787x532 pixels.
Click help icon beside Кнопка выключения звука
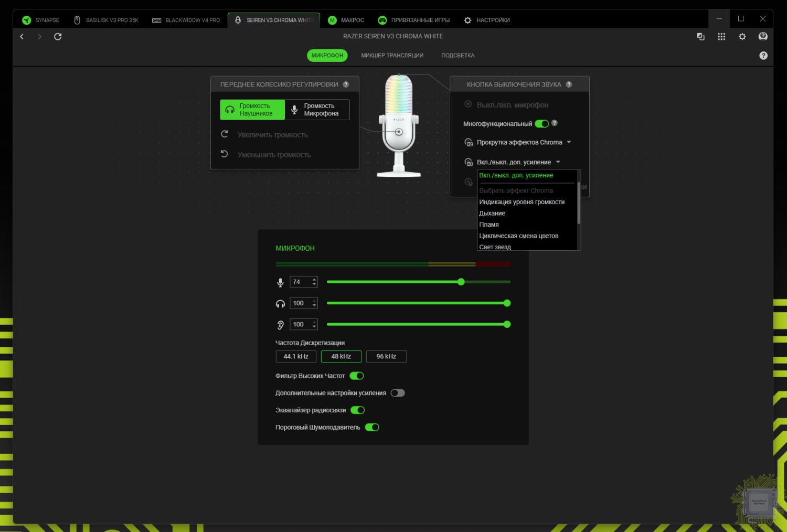(569, 84)
